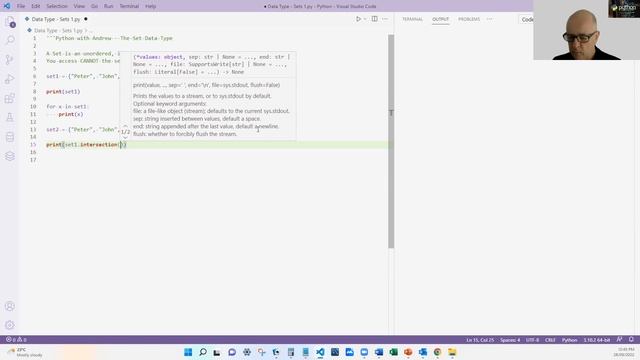
Task: Open the run button dropdown arrow
Action: click(365, 19)
